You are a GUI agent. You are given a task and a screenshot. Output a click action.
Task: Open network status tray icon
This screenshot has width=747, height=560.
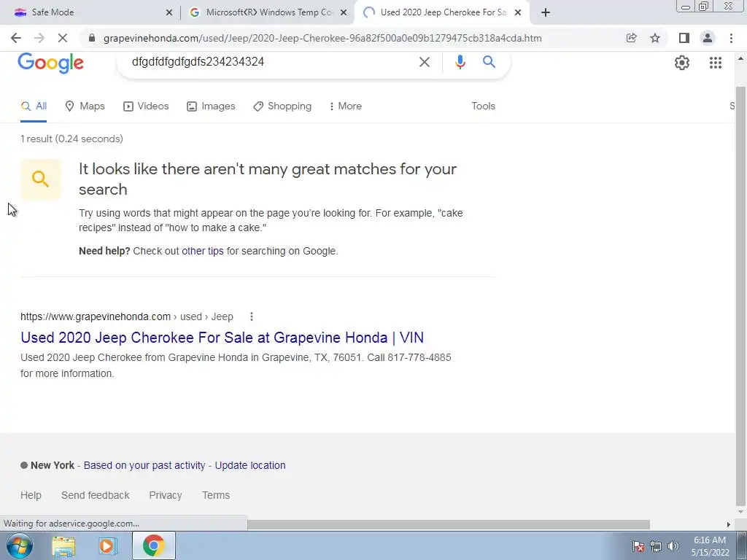[x=656, y=546]
